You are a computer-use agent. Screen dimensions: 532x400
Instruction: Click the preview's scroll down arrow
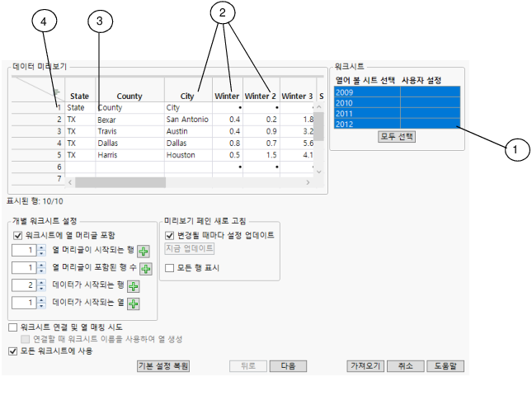point(318,172)
